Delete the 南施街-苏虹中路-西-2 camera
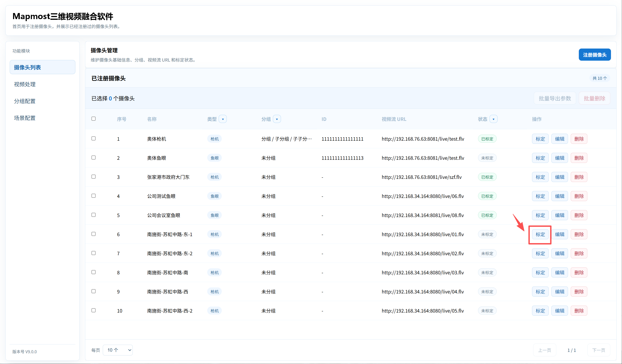 (579, 311)
